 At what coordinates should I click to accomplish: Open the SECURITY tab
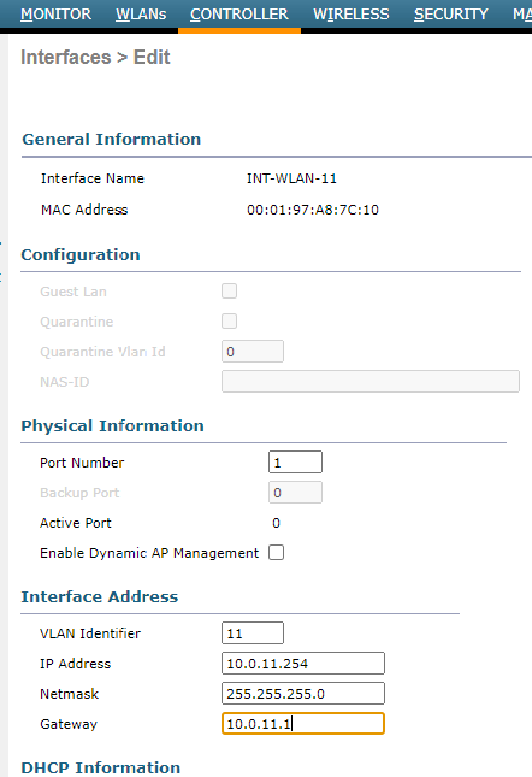451,14
